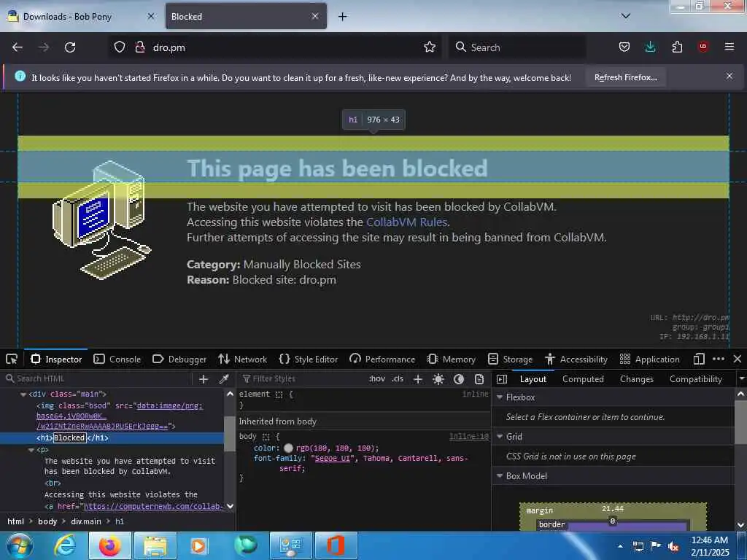Image resolution: width=747 pixels, height=560 pixels.
Task: Click the insecure connection padlock icon
Action: pos(139,47)
